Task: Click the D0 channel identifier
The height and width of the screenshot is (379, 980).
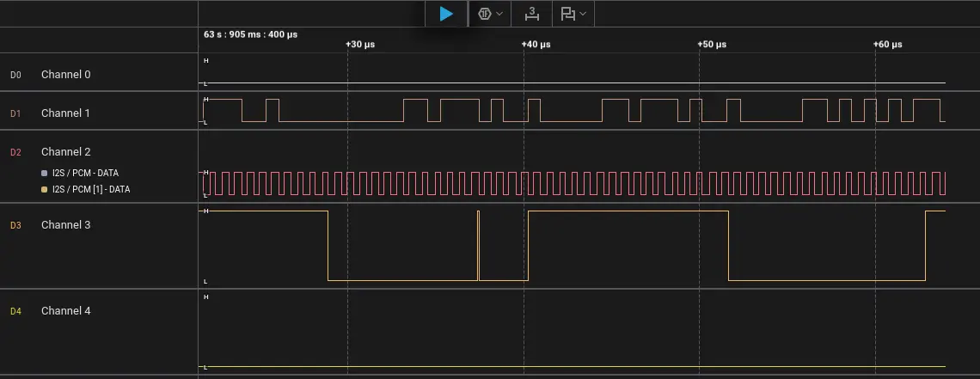Action: click(15, 75)
